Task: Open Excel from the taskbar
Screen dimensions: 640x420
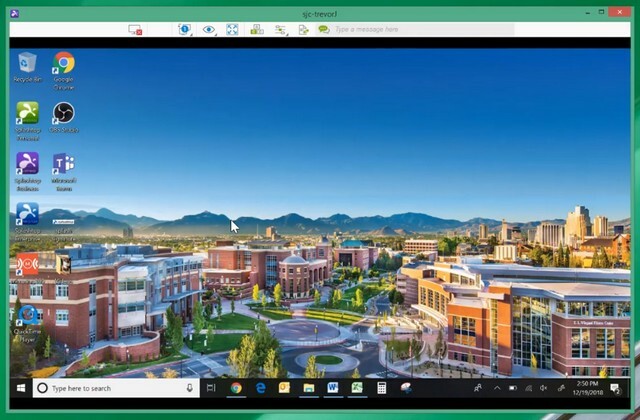Action: pyautogui.click(x=357, y=388)
